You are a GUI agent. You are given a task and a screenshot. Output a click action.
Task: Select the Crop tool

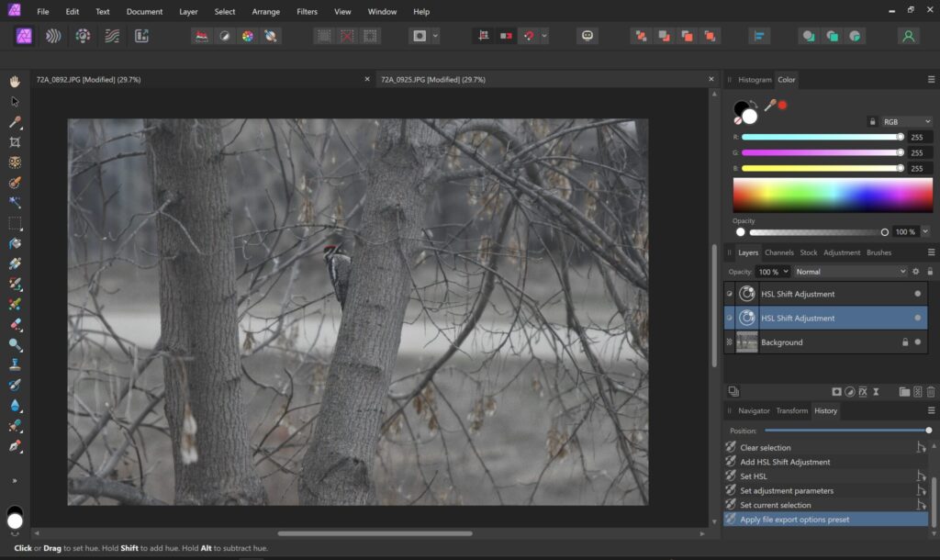15,142
